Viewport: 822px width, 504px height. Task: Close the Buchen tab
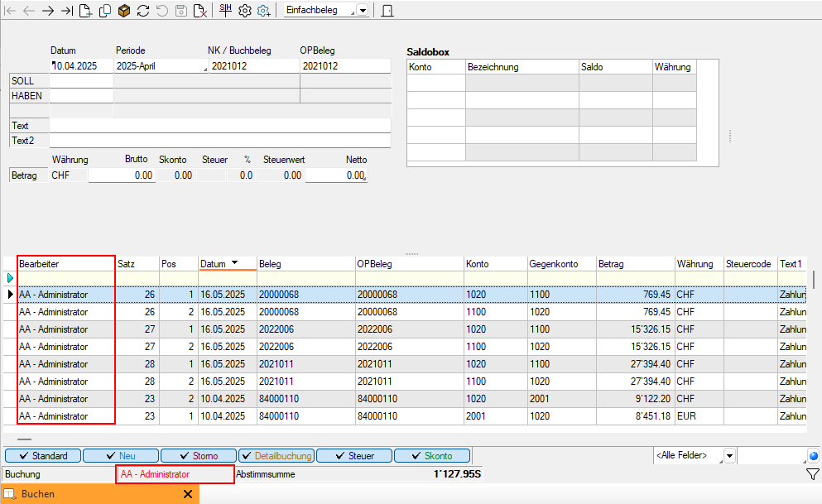pyautogui.click(x=188, y=494)
